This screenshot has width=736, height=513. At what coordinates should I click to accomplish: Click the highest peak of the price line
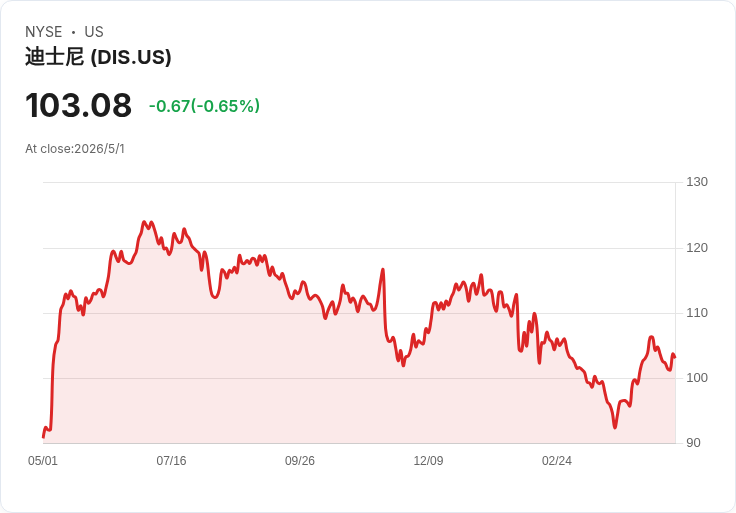(x=145, y=222)
